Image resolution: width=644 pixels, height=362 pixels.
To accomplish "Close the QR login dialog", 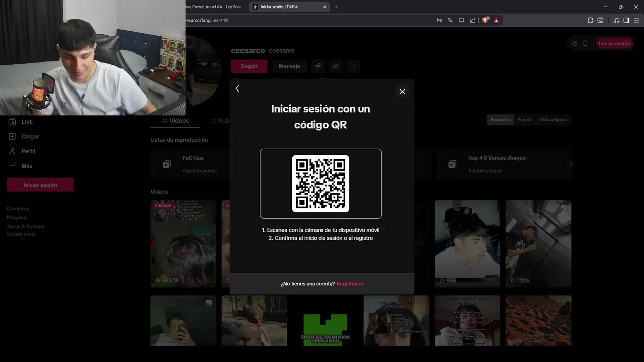I will click(402, 92).
